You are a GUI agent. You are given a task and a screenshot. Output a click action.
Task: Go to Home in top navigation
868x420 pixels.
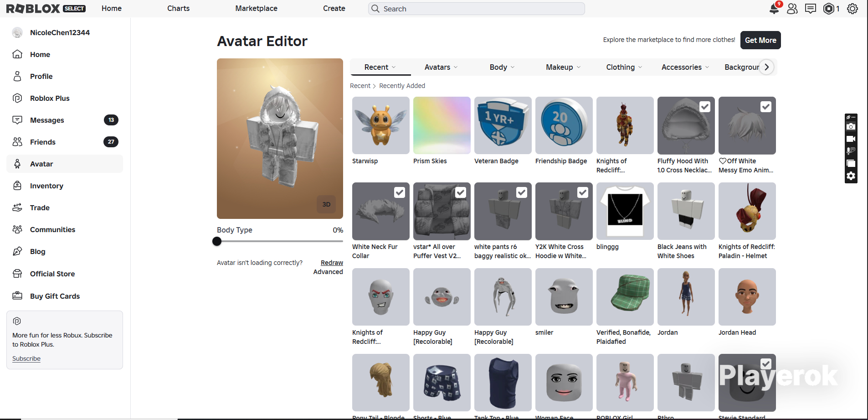pyautogui.click(x=112, y=8)
